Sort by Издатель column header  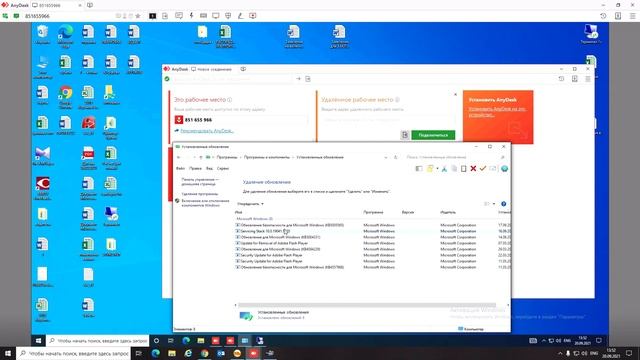[448, 212]
